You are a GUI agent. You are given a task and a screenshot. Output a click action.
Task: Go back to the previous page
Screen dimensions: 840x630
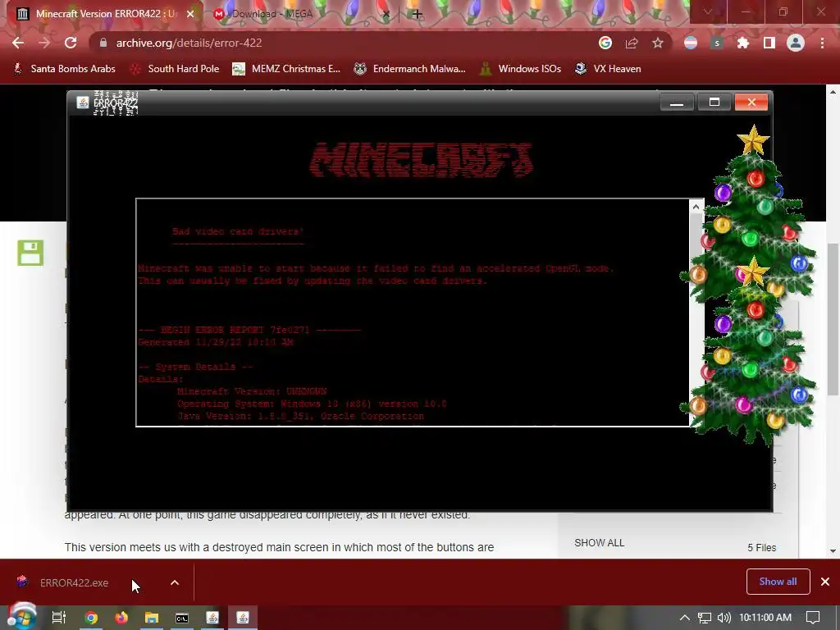(18, 43)
